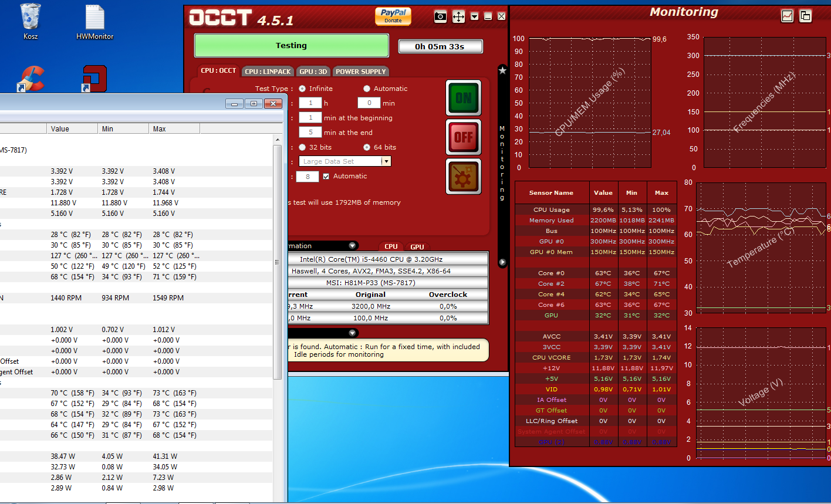Select the +12V sensor row
831x504 pixels.
tap(596, 368)
